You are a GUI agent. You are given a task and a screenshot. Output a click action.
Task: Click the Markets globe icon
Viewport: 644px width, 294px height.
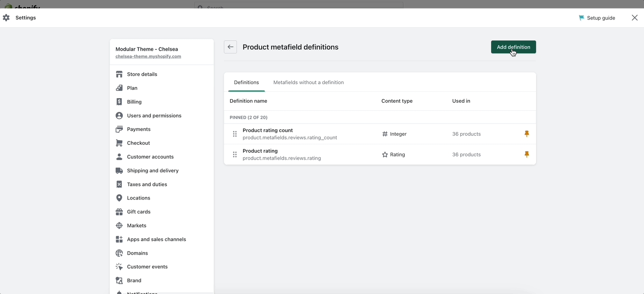tap(119, 225)
